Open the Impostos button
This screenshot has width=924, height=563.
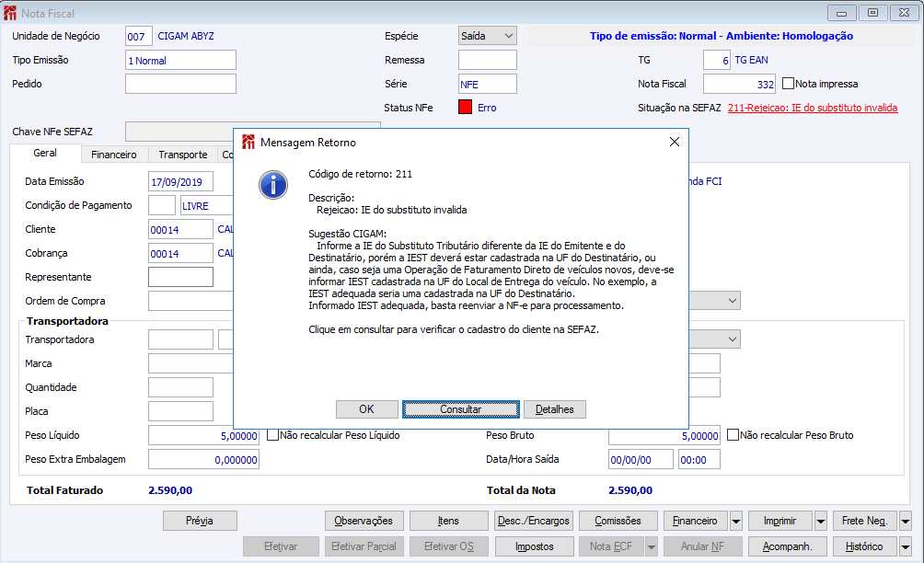tap(535, 546)
